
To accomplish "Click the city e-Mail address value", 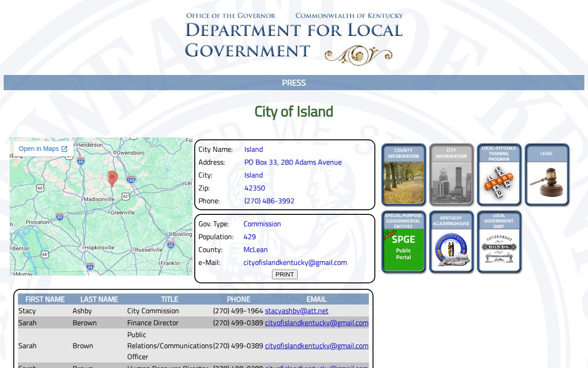I will [x=295, y=263].
